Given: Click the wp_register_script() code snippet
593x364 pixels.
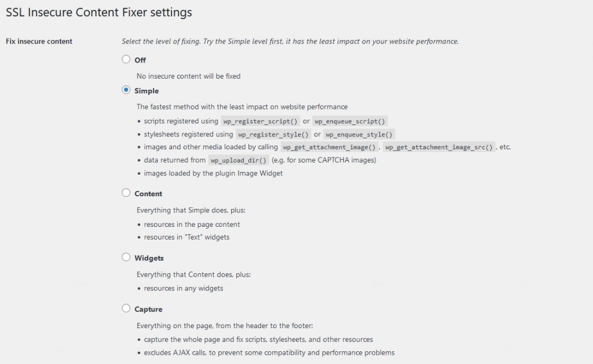Looking at the screenshot, I should pos(260,121).
